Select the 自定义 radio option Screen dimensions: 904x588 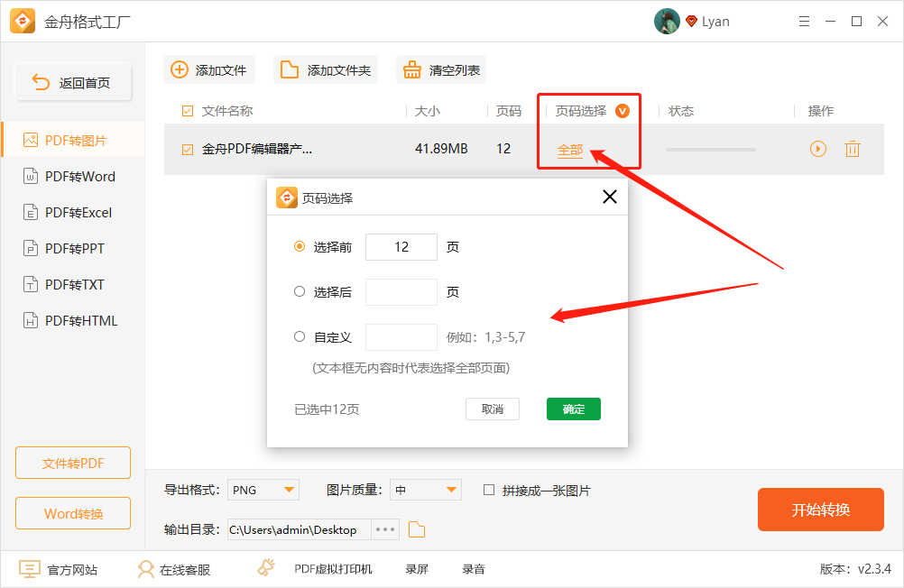[x=300, y=337]
